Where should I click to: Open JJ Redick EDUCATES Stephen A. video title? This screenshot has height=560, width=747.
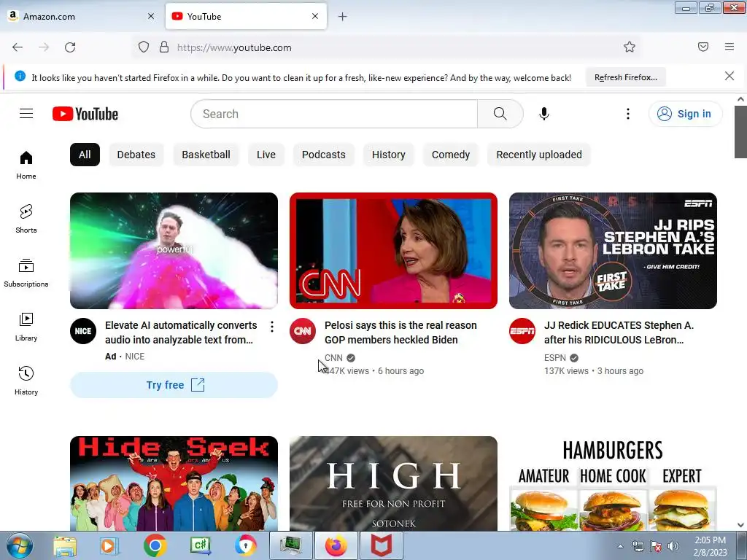619,332
